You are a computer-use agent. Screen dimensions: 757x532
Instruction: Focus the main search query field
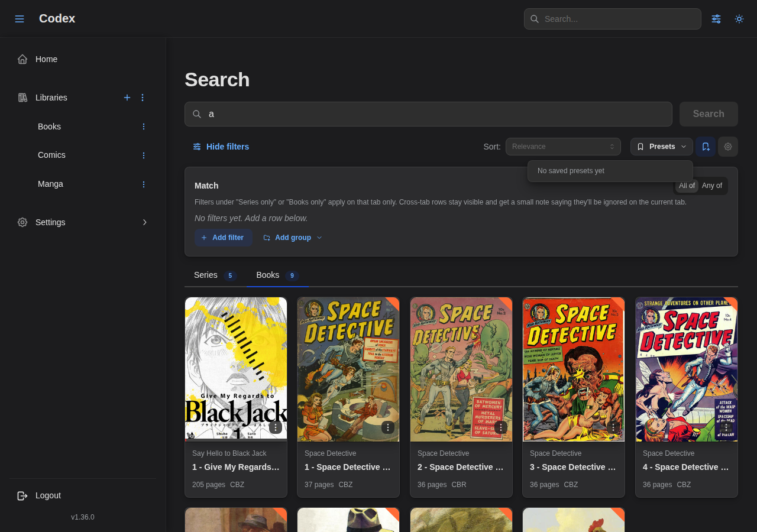tap(428, 114)
